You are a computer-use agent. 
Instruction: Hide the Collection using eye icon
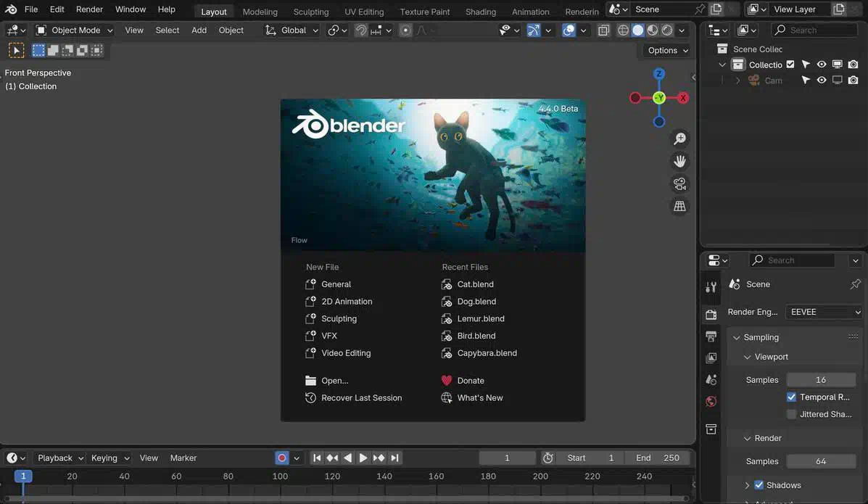822,65
